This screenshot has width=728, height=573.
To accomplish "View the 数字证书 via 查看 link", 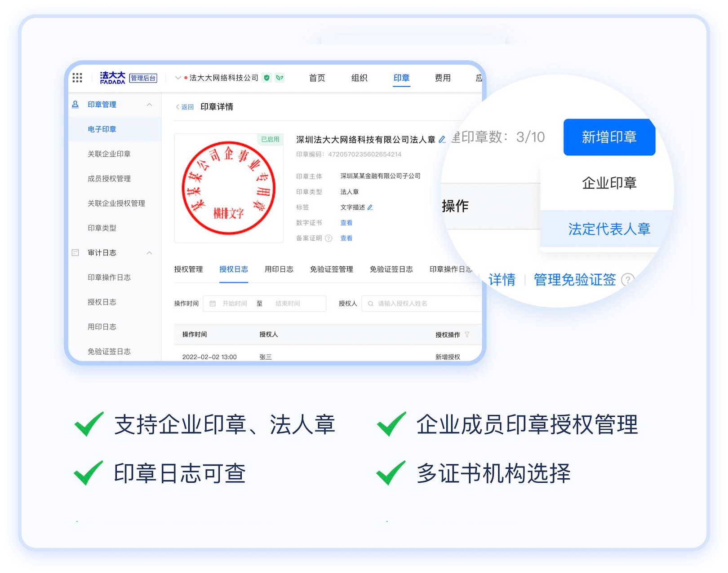I will 346,223.
